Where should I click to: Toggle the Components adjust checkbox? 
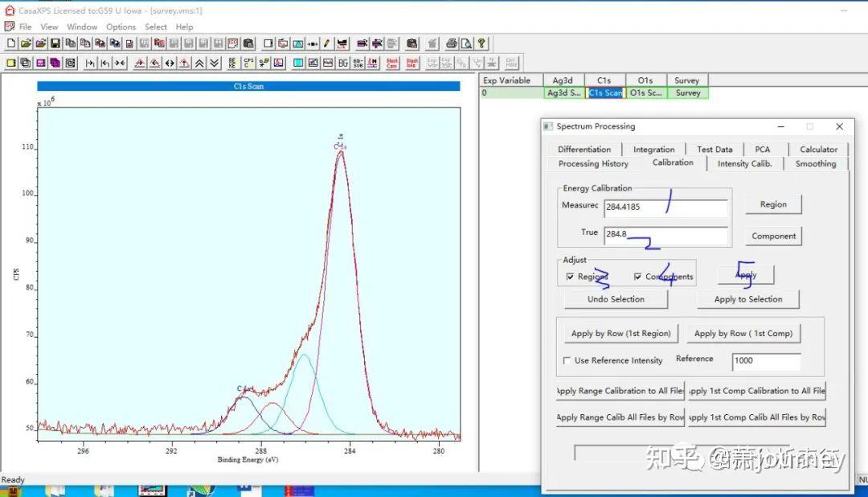(x=637, y=277)
